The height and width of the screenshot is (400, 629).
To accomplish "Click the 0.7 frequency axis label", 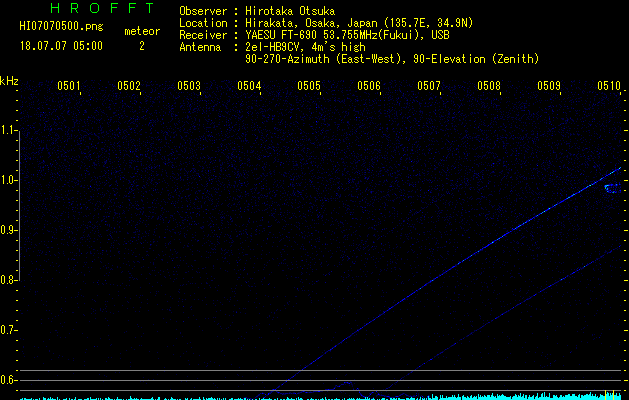I will tap(8, 330).
